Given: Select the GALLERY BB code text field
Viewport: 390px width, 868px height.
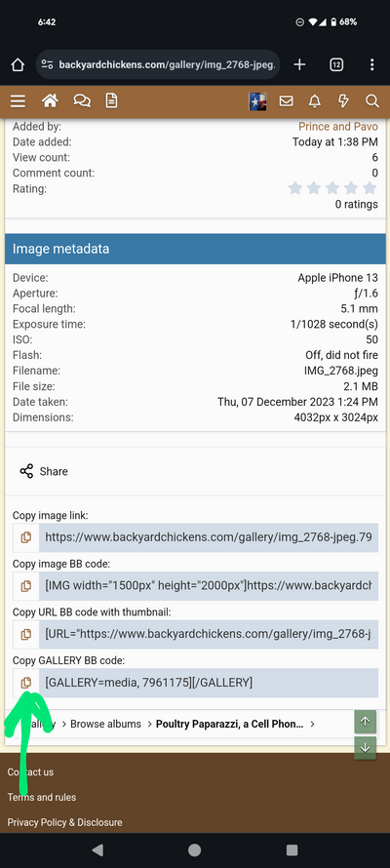Looking at the screenshot, I should (209, 683).
